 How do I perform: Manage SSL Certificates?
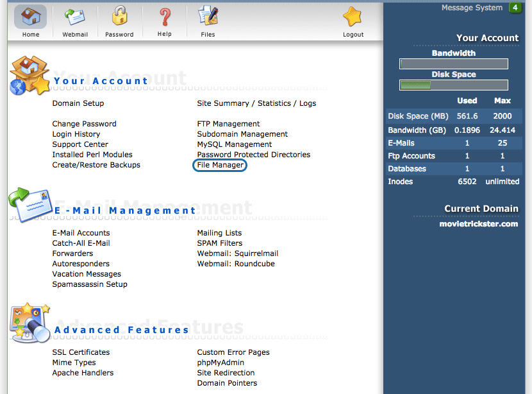(x=81, y=352)
